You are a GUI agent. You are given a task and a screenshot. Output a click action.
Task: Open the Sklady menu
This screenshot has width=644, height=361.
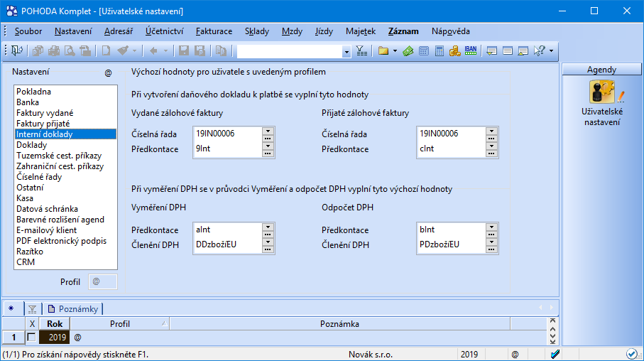(x=257, y=31)
